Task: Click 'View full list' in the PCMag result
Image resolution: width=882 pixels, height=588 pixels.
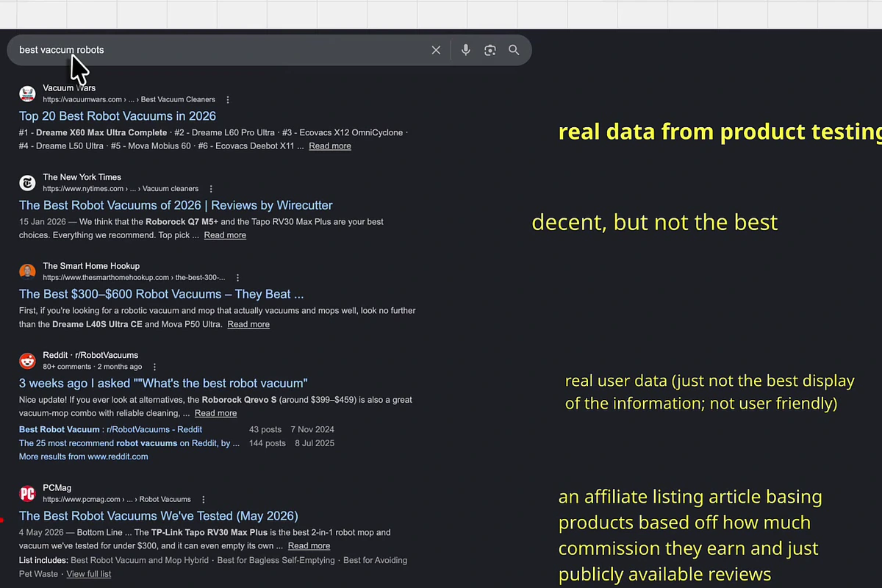Action: 89,574
